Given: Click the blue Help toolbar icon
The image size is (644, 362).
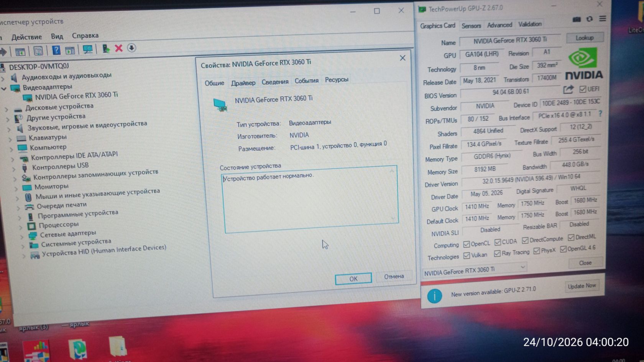Looking at the screenshot, I should pos(56,50).
